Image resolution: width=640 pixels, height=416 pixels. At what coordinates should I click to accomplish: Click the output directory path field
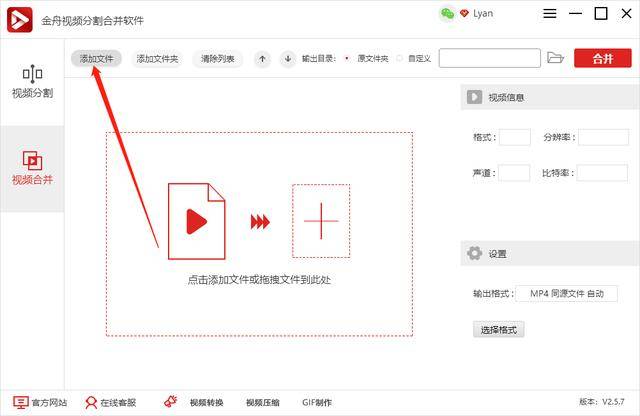tap(490, 58)
